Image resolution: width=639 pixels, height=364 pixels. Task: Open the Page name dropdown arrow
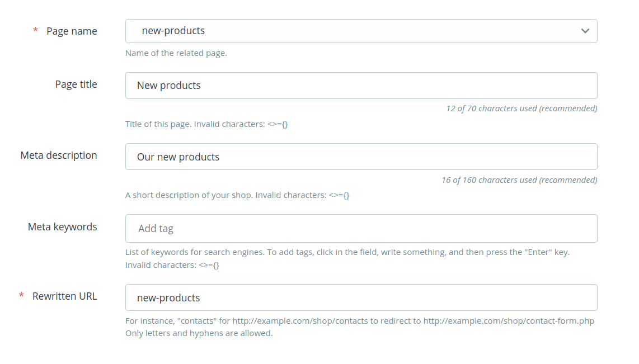[x=585, y=31]
